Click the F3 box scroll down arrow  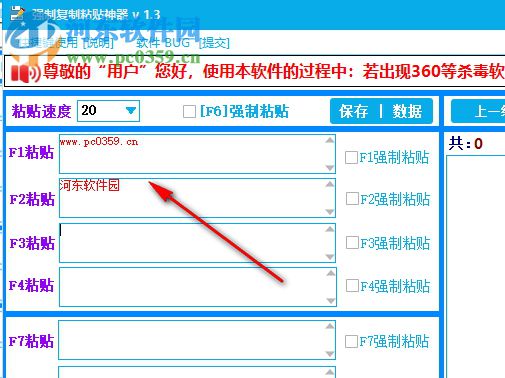(x=330, y=257)
